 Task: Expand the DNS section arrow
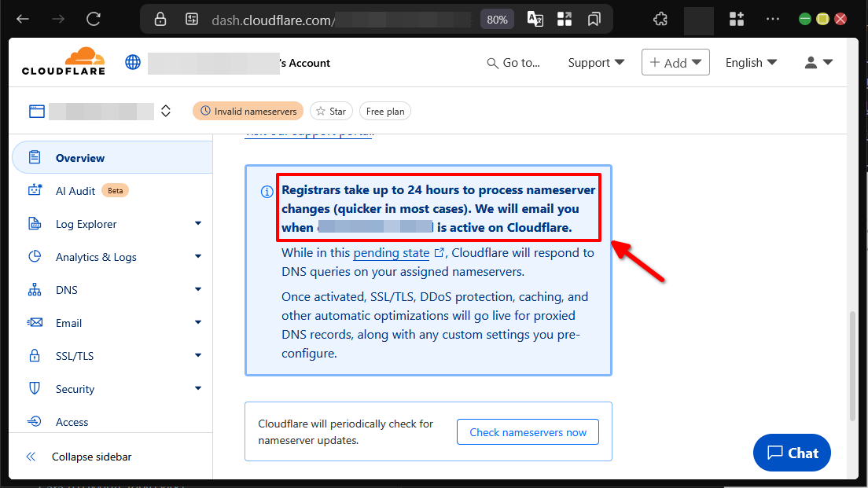click(197, 289)
